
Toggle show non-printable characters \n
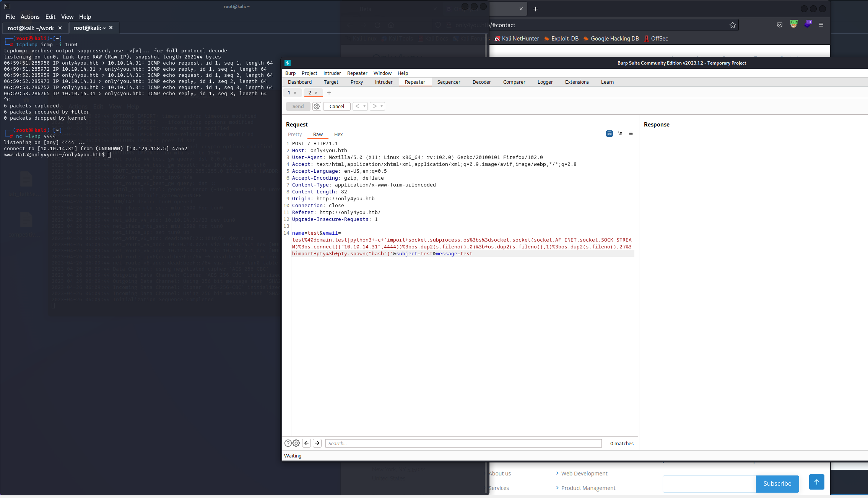[x=620, y=134]
